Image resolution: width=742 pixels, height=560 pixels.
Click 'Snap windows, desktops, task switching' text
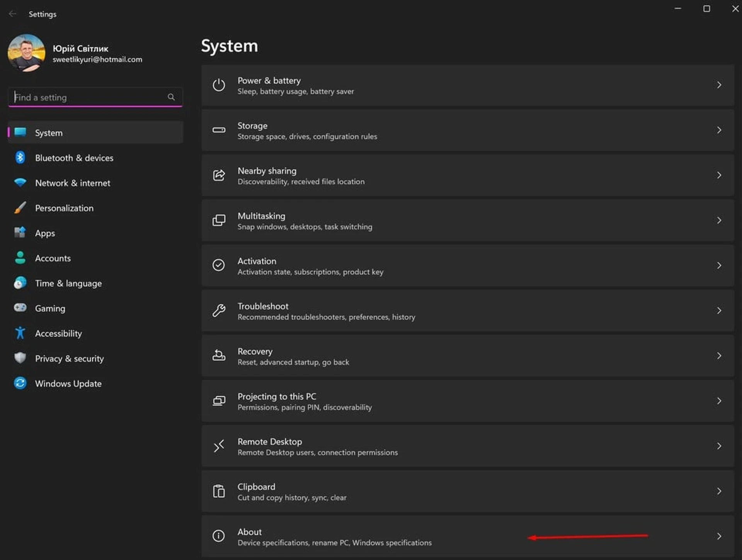pyautogui.click(x=305, y=227)
